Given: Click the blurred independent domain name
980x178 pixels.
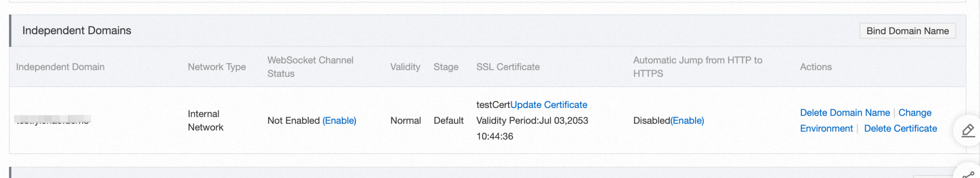Looking at the screenshot, I should (x=53, y=120).
